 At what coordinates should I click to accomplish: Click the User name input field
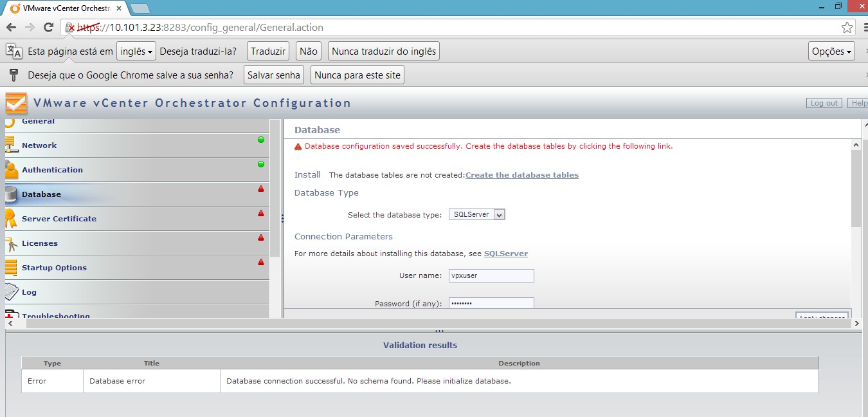pyautogui.click(x=491, y=275)
